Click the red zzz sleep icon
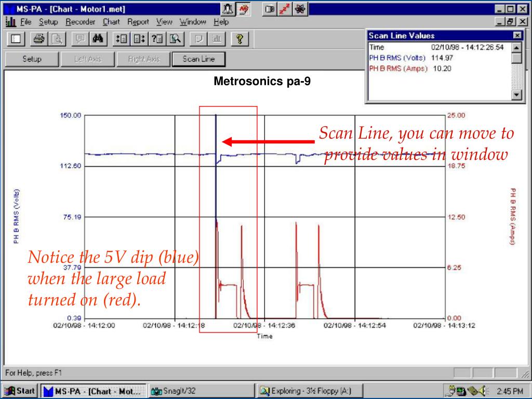This screenshot has width=532, height=399. (x=284, y=9)
